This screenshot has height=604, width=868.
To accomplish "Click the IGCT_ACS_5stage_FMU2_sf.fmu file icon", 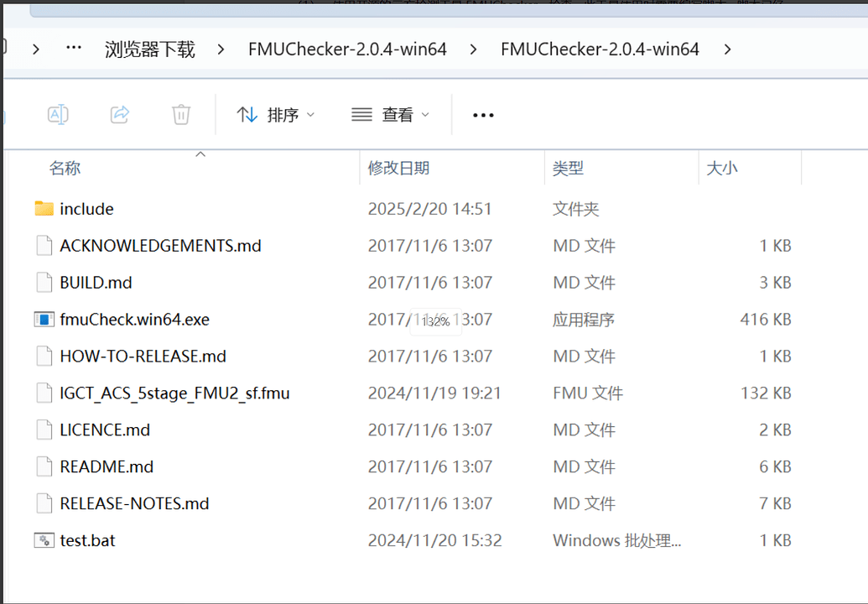I will 44,393.
